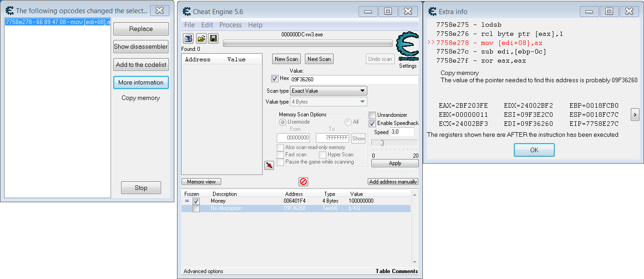
Task: Click the save floppy disk icon
Action: (x=213, y=39)
